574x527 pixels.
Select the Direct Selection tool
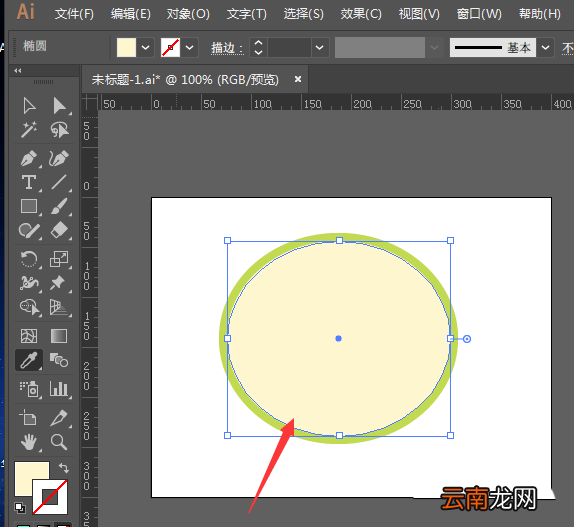pos(59,106)
